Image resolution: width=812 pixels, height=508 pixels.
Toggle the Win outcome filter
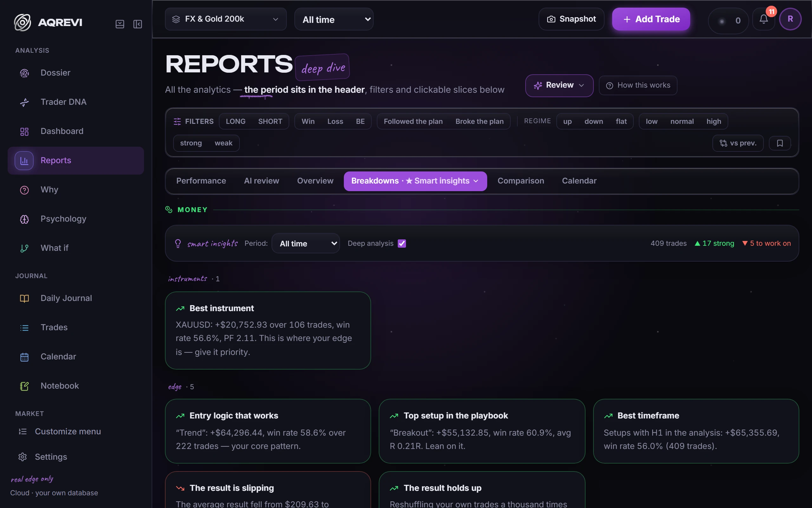tap(308, 121)
